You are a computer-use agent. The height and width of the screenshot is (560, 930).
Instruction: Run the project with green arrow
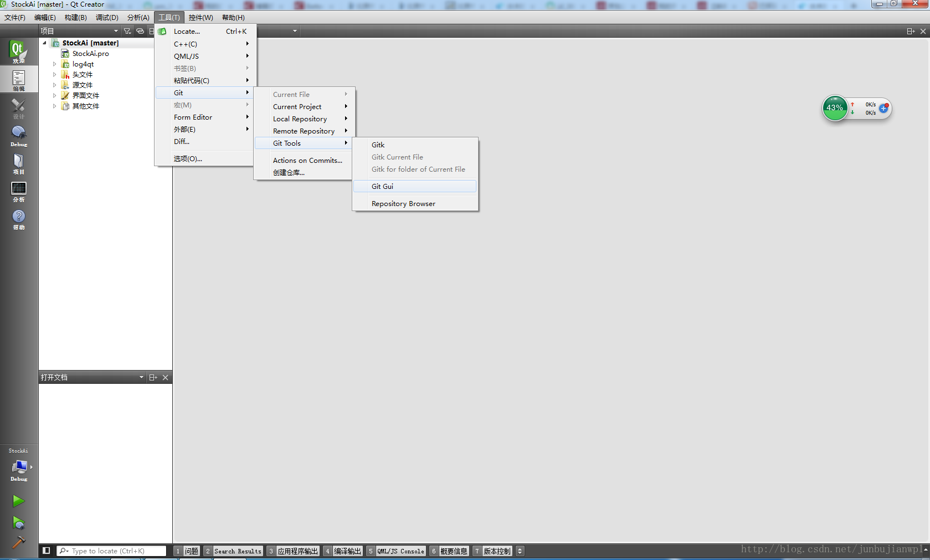[x=18, y=501]
